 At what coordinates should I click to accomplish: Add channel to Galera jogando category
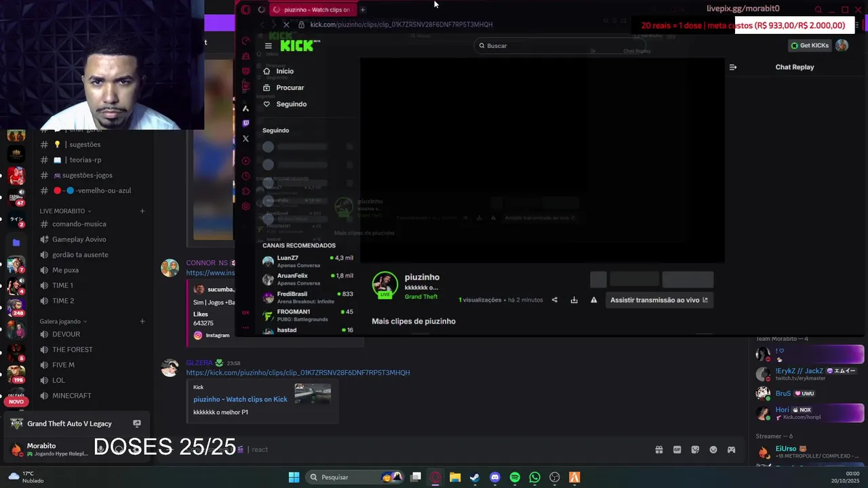point(142,321)
